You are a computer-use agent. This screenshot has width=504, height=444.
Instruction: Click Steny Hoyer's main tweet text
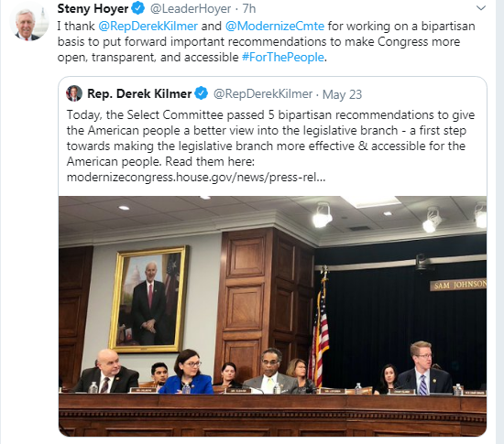266,42
